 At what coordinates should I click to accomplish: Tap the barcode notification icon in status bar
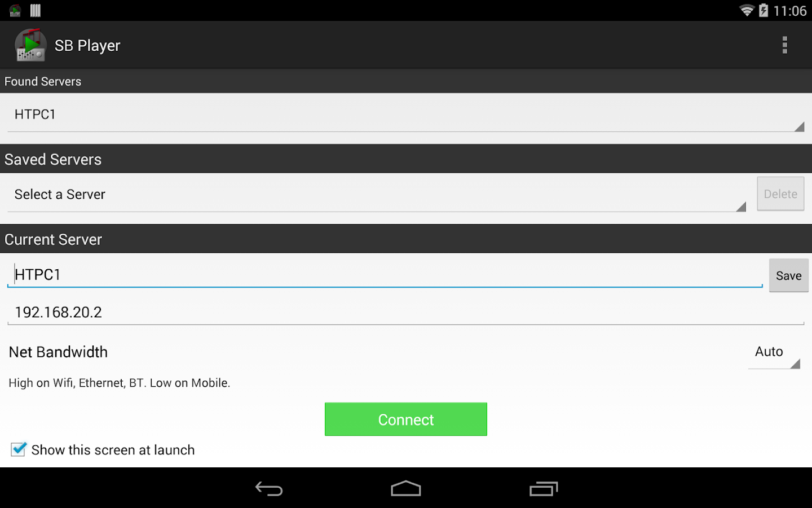click(x=36, y=11)
